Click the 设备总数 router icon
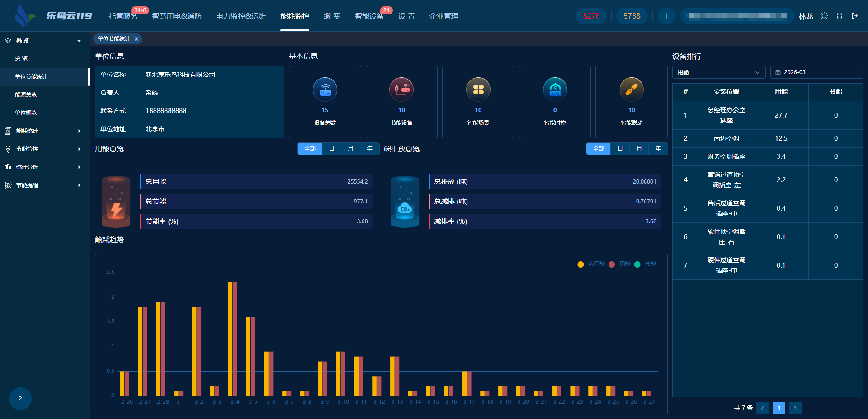 point(325,89)
